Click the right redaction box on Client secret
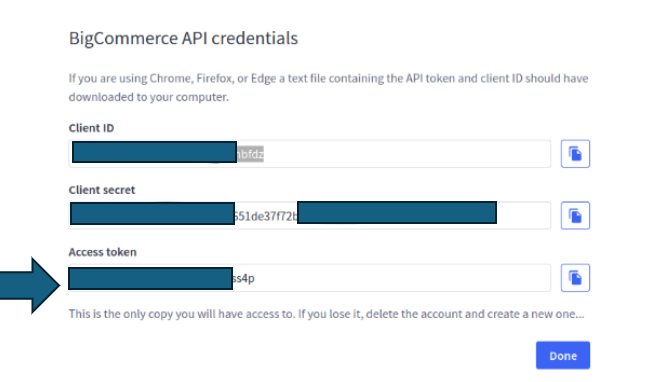The height and width of the screenshot is (382, 670). coord(397,212)
